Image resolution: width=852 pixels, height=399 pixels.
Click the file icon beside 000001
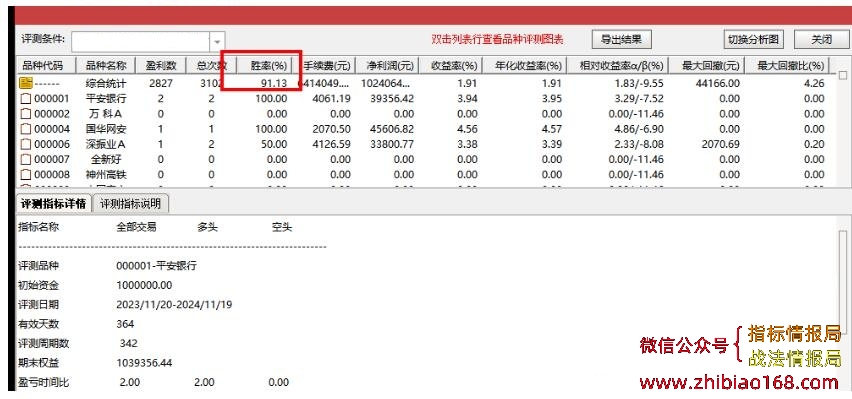coord(26,99)
